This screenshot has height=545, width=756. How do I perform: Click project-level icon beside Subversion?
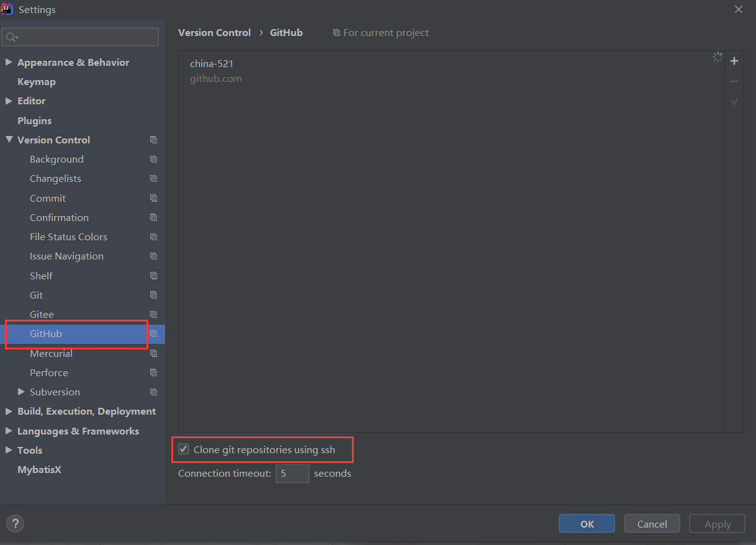(x=153, y=392)
